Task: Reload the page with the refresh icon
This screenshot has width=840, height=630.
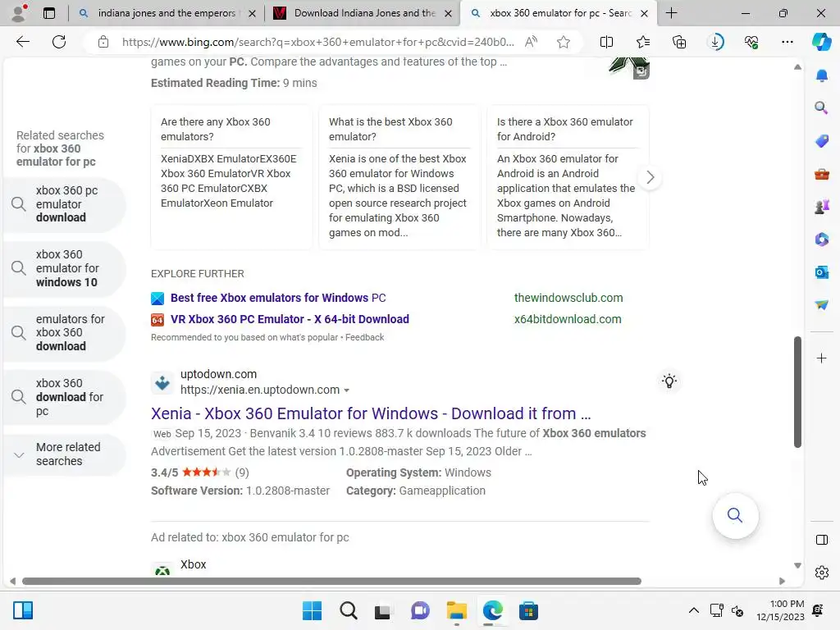Action: click(59, 42)
